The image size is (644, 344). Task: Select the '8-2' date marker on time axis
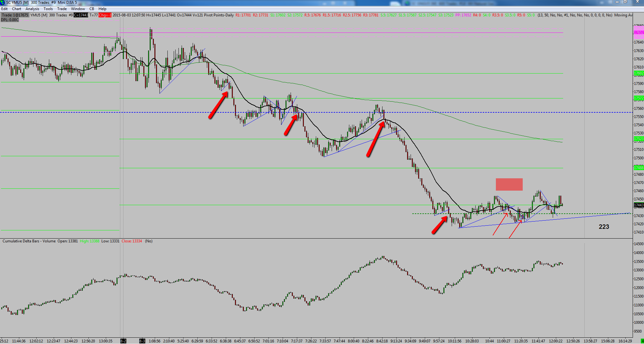pyautogui.click(x=123, y=341)
